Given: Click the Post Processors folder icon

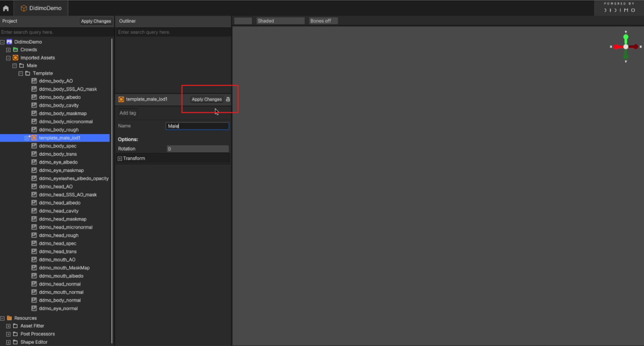Looking at the screenshot, I should (x=15, y=334).
